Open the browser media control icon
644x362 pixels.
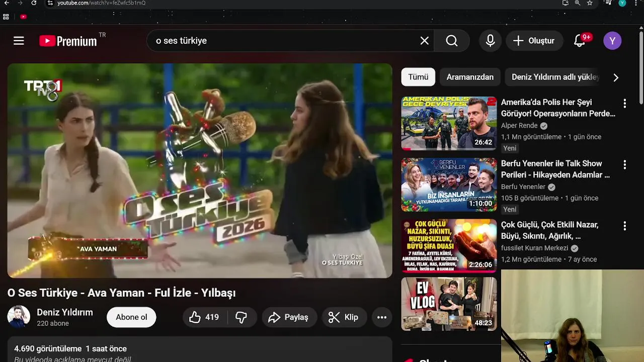click(609, 3)
